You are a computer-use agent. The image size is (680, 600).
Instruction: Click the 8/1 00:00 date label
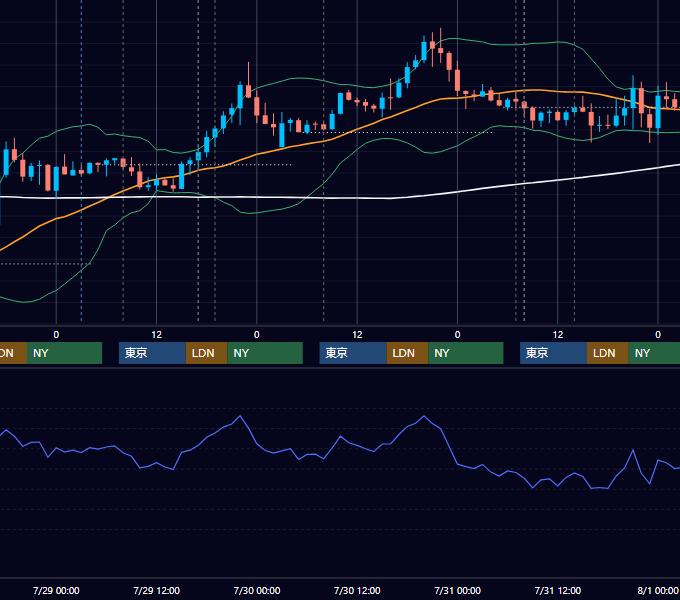[658, 590]
